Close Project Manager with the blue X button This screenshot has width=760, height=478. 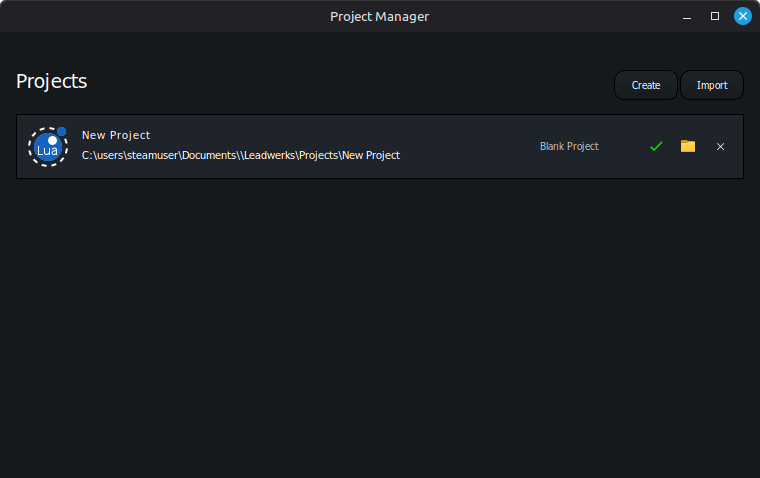pyautogui.click(x=743, y=16)
